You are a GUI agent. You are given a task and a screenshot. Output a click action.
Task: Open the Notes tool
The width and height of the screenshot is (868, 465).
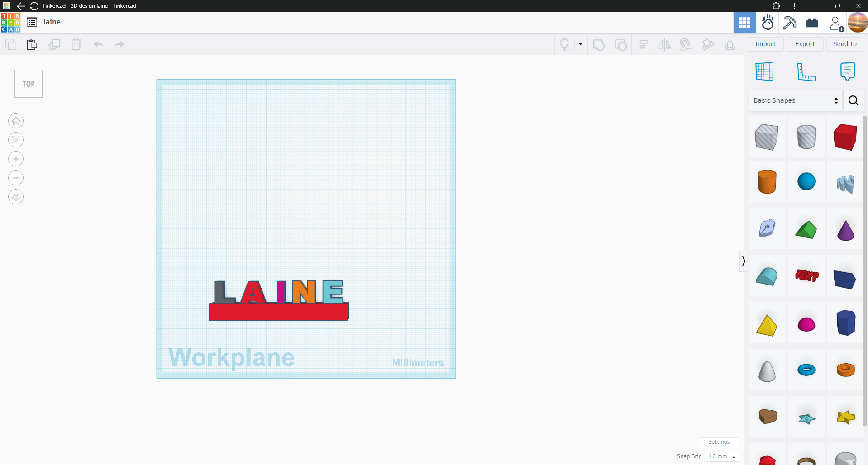click(848, 71)
